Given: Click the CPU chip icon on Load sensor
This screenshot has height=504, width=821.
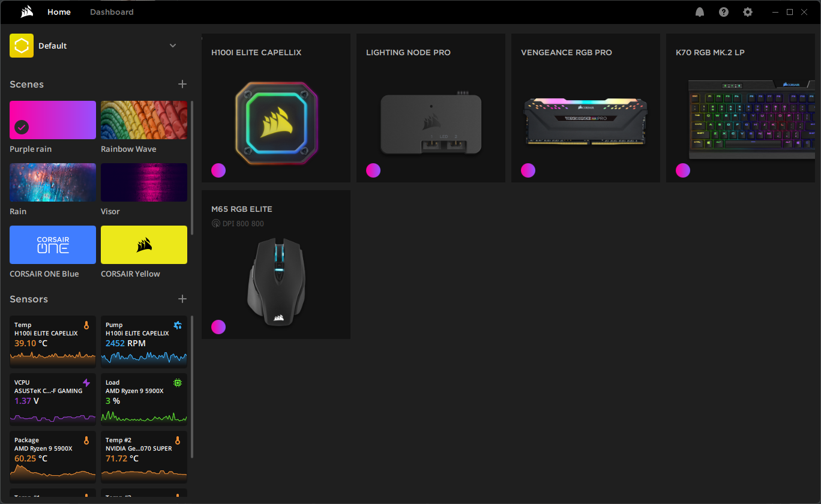Looking at the screenshot, I should pyautogui.click(x=178, y=383).
